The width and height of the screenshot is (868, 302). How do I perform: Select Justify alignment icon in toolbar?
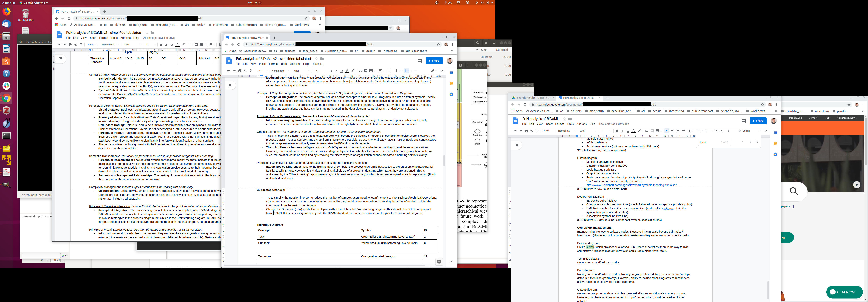(683, 131)
